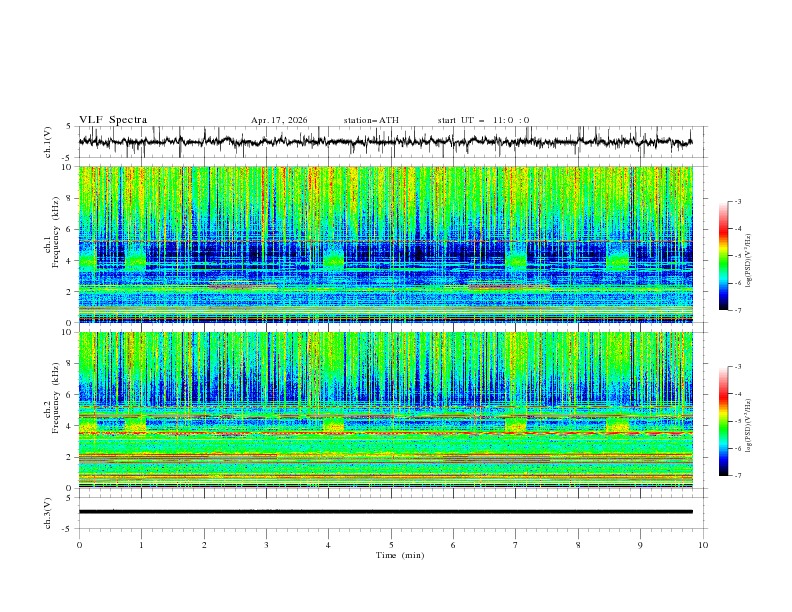Click the ch.1 4 kHz green burst near minute 4
The image size is (792, 612).
pos(333,260)
